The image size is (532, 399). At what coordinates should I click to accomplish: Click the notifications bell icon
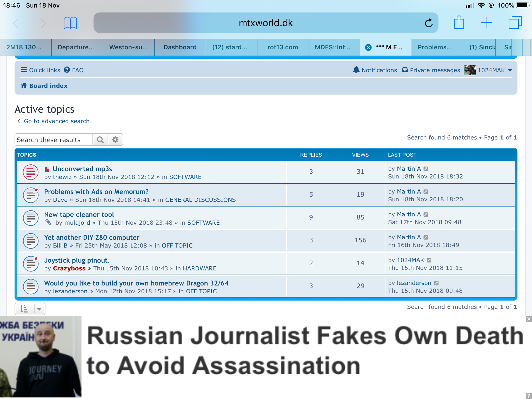tap(356, 70)
